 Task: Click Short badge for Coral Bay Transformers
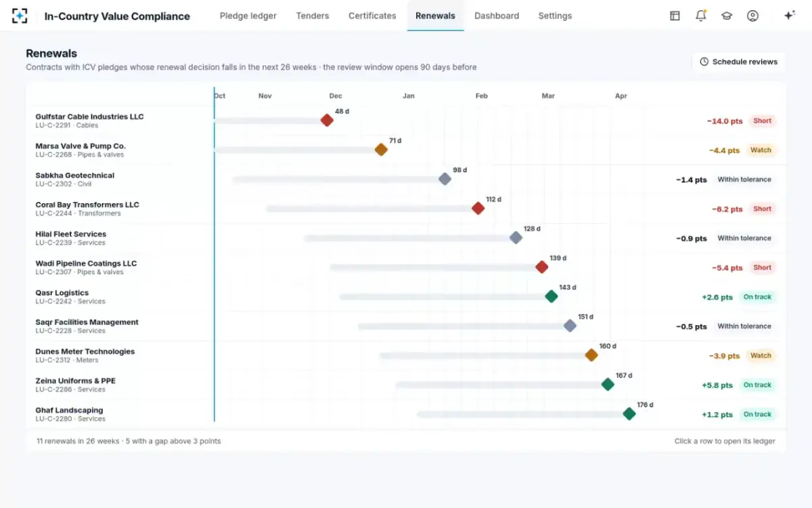point(763,209)
